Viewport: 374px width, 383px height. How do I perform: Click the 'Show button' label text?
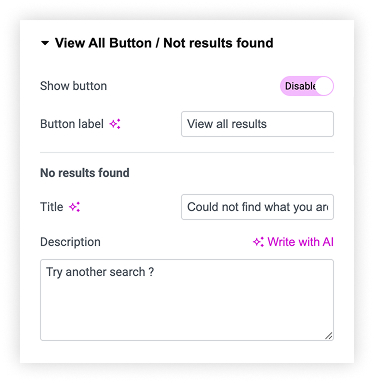pos(74,86)
